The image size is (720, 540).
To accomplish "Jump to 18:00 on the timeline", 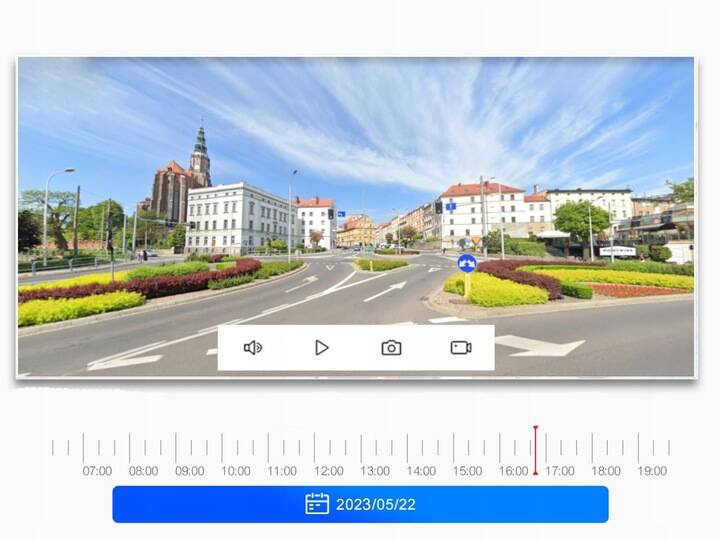I will tap(606, 471).
